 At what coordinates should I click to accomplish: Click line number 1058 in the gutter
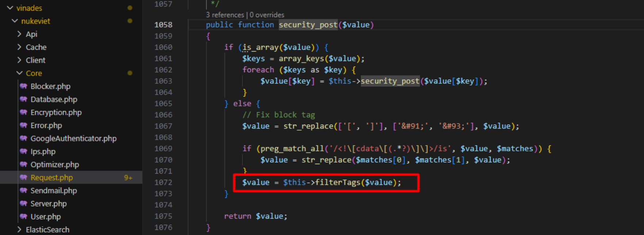pyautogui.click(x=163, y=24)
